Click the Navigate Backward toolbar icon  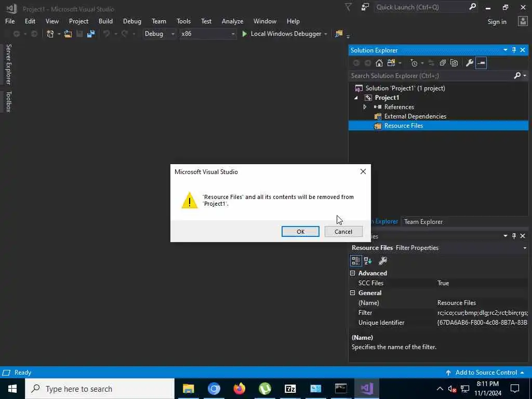(x=16, y=34)
